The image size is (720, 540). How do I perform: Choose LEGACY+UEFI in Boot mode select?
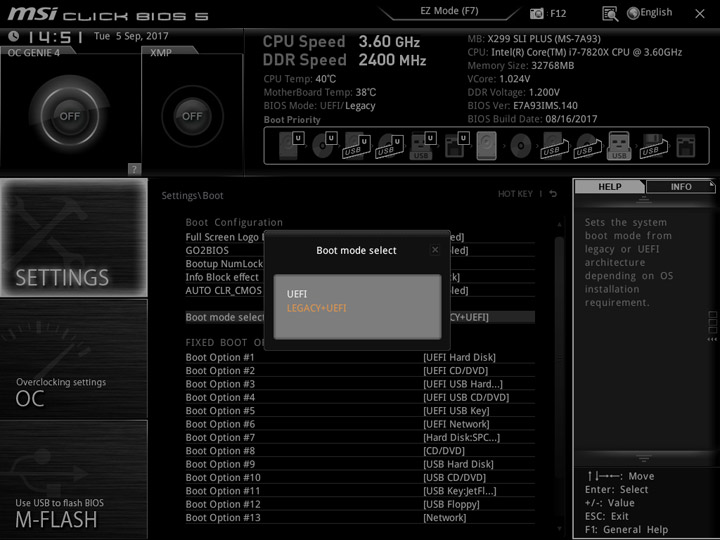pyautogui.click(x=316, y=308)
